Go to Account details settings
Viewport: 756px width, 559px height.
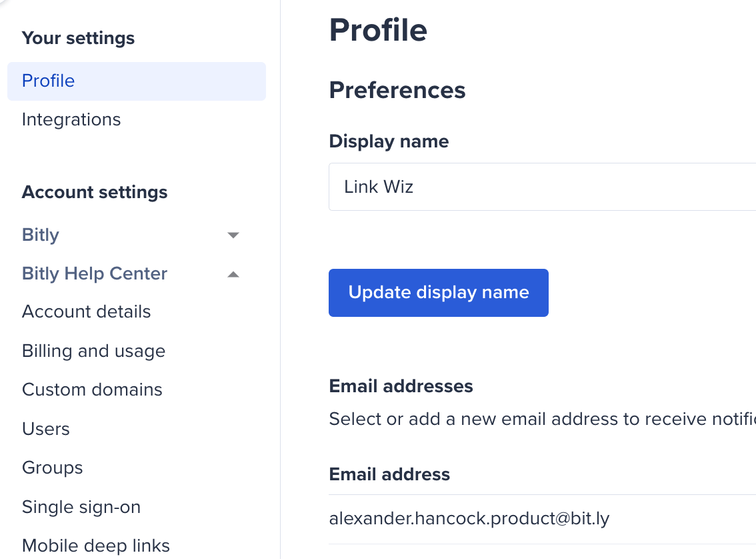pyautogui.click(x=86, y=312)
